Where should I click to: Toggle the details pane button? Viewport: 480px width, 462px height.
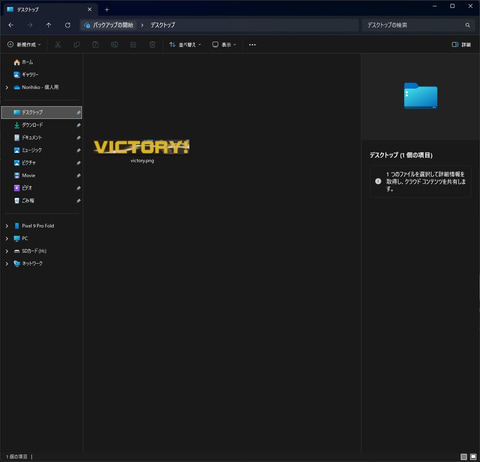coord(461,45)
